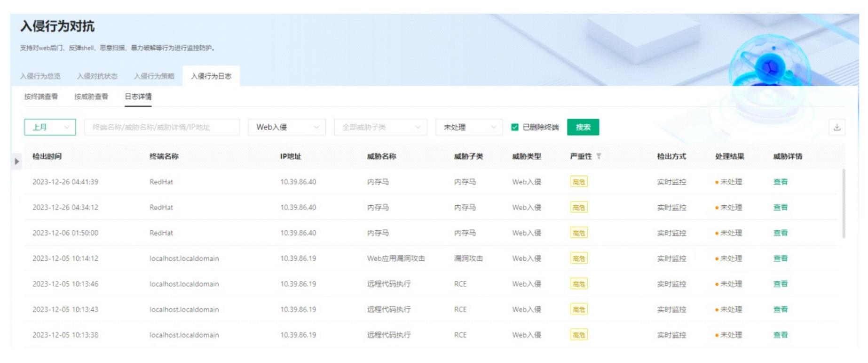868x363 pixels.
Task: Click 远程代码执行 in the 10:13:43 row
Action: click(x=389, y=309)
